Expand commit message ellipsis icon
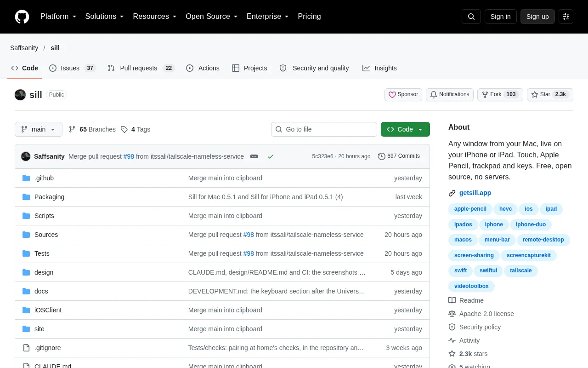588x368 pixels. coord(254,156)
